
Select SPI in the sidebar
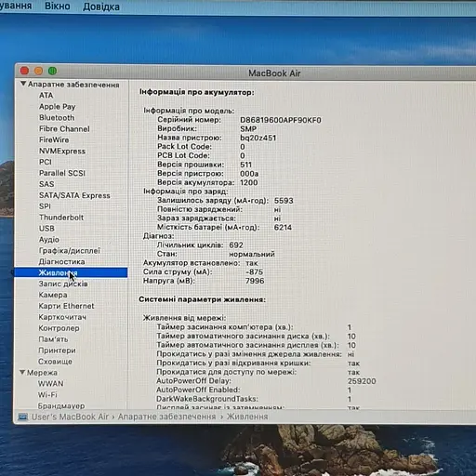pyautogui.click(x=45, y=206)
